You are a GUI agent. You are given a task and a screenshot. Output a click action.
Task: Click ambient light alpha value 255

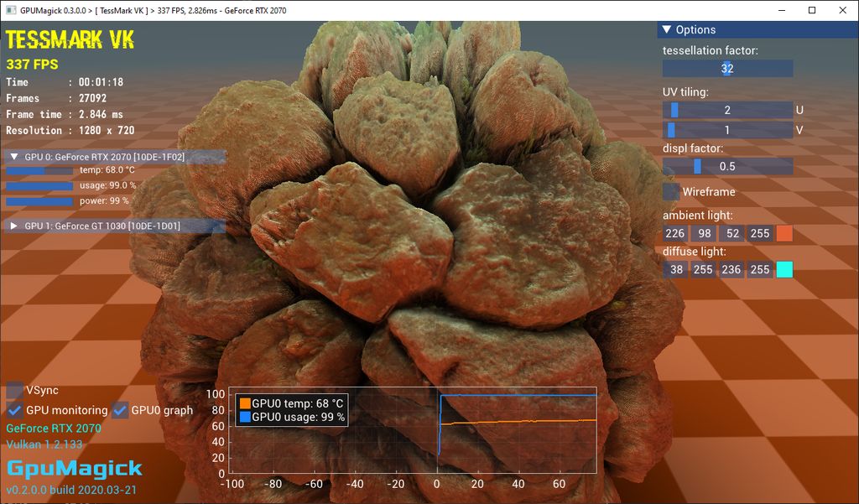[x=760, y=233]
